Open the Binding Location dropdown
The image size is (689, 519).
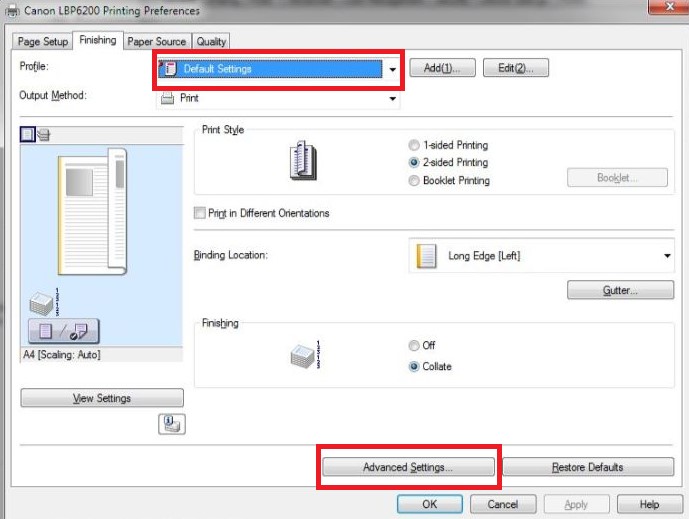(667, 256)
